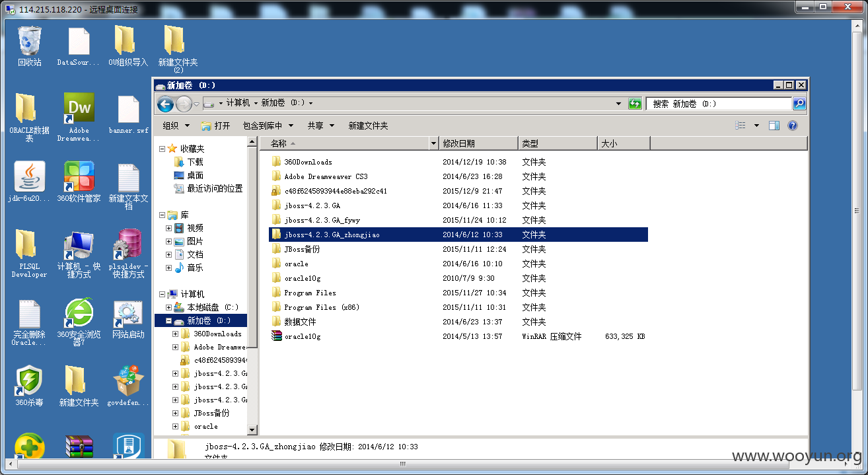868x475 pixels.
Task: Sort by the 修改日期 column header
Action: click(478, 143)
